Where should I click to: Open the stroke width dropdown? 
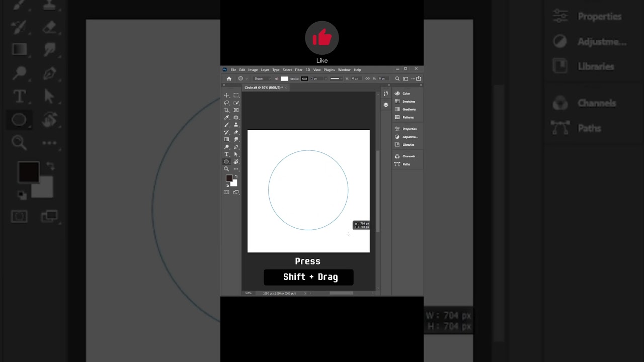326,79
